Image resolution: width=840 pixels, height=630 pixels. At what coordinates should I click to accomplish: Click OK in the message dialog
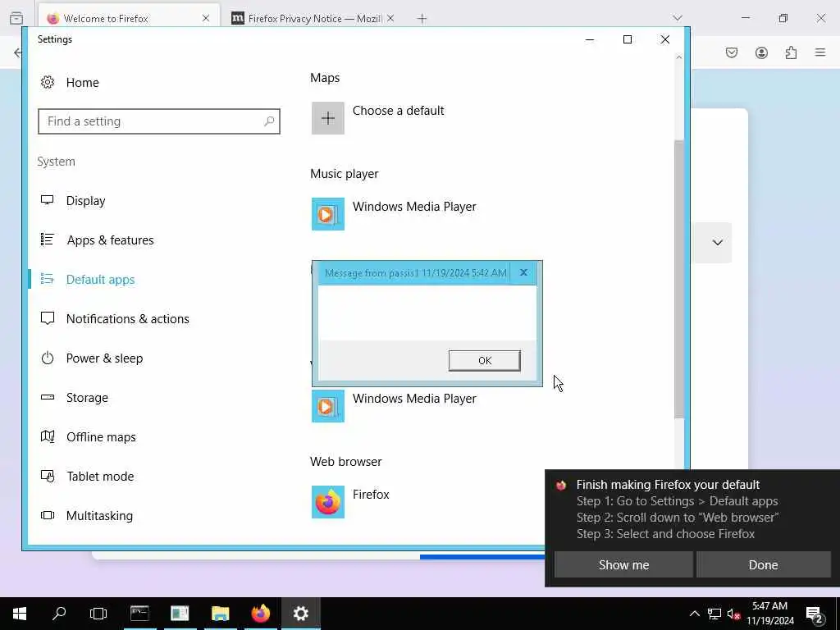click(484, 361)
